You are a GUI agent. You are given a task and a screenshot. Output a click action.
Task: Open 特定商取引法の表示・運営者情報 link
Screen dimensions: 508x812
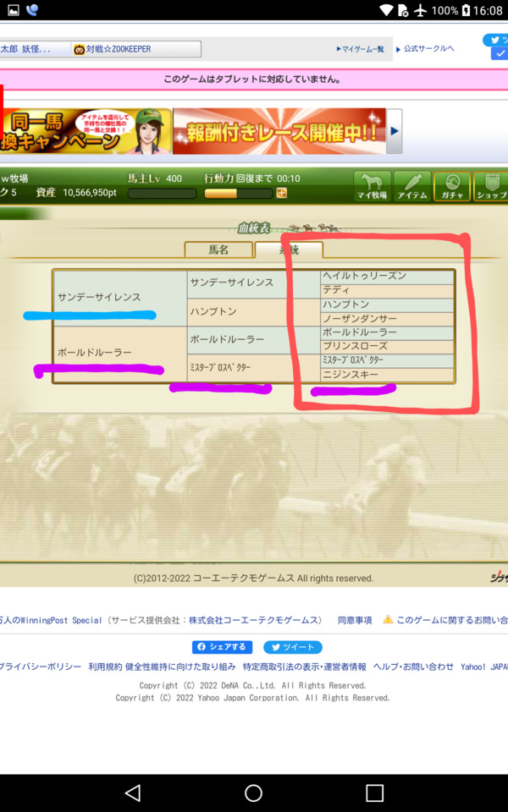point(304,667)
